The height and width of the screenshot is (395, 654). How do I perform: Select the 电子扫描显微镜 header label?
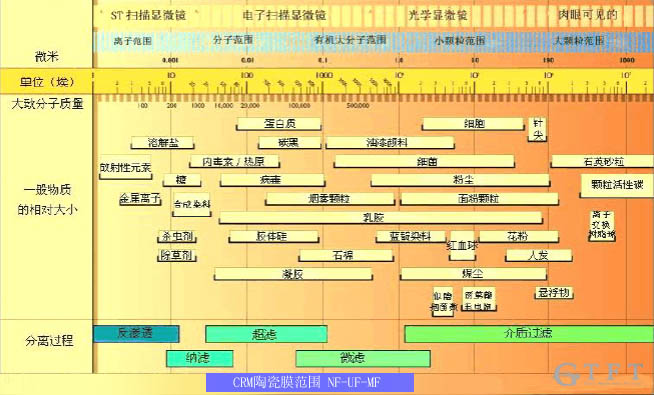pyautogui.click(x=284, y=15)
